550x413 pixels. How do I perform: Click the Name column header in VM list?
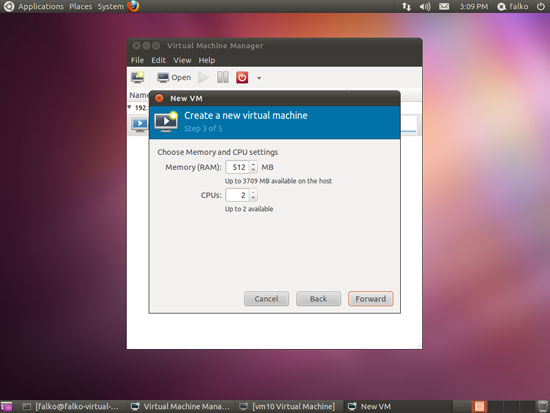pos(139,95)
